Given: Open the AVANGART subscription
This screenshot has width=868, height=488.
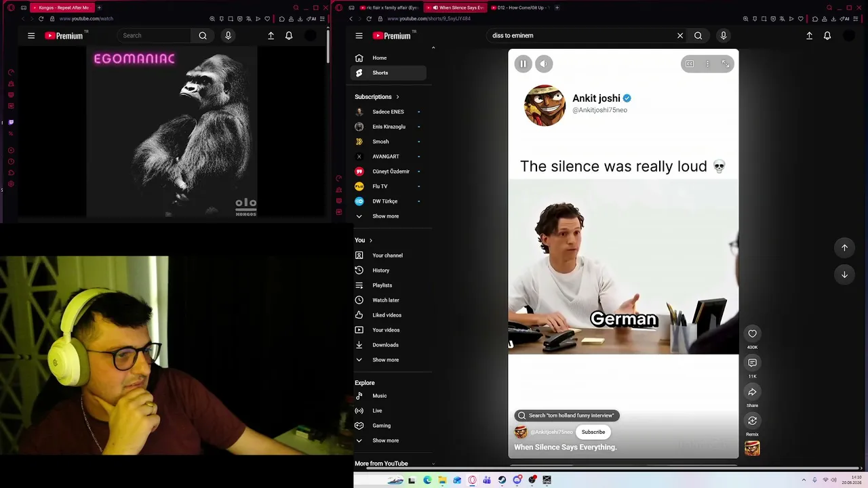Looking at the screenshot, I should [x=389, y=157].
